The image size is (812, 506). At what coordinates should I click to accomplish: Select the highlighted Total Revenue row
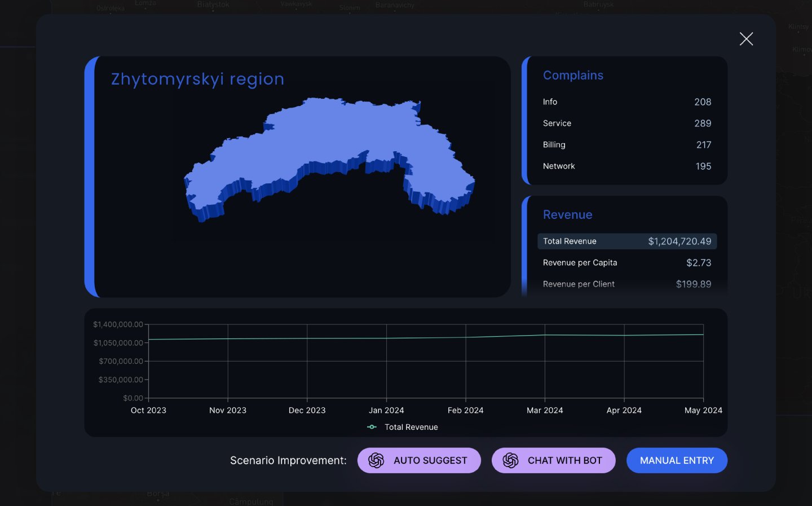[626, 241]
